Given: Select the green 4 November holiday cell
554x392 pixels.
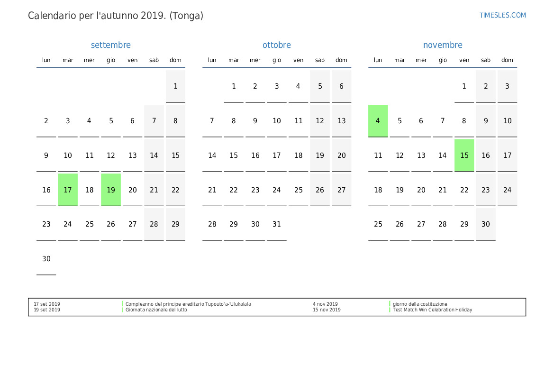Looking at the screenshot, I should [378, 121].
